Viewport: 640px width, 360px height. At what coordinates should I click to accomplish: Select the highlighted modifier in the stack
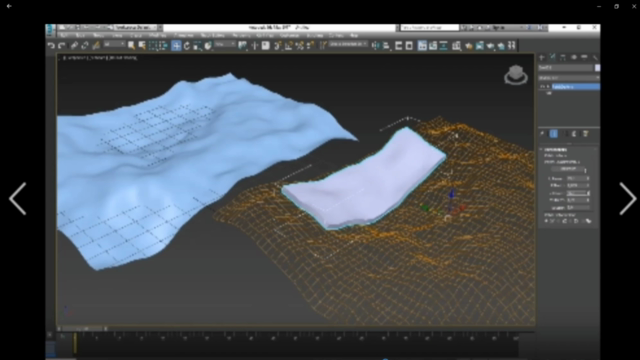[576, 87]
